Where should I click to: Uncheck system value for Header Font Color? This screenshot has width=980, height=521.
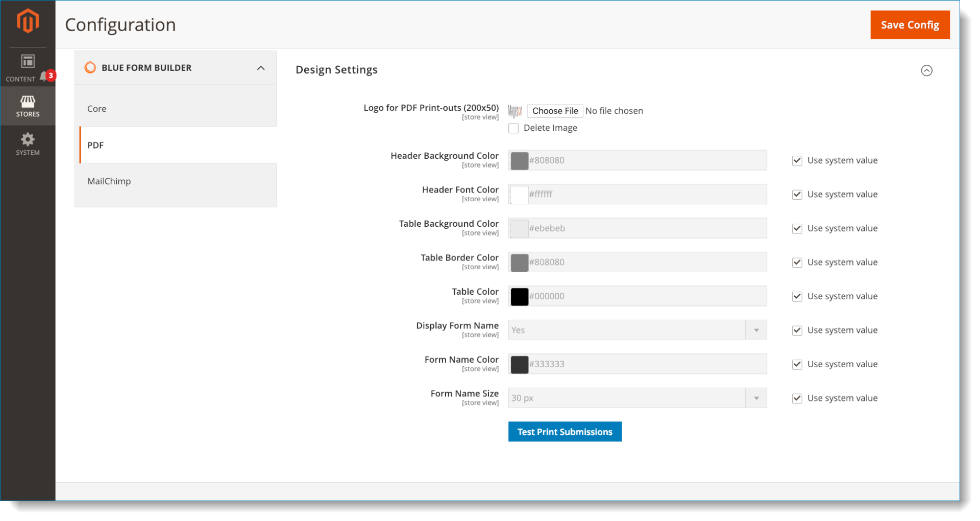(x=797, y=195)
